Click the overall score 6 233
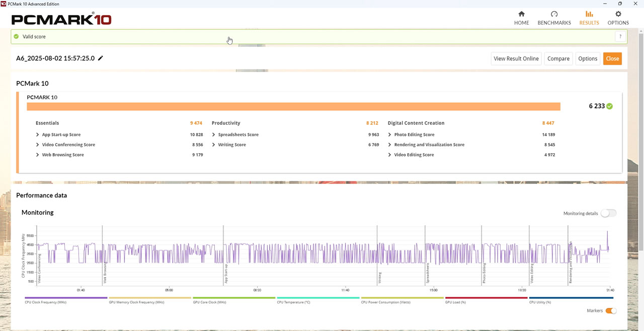The width and height of the screenshot is (644, 331). [597, 106]
